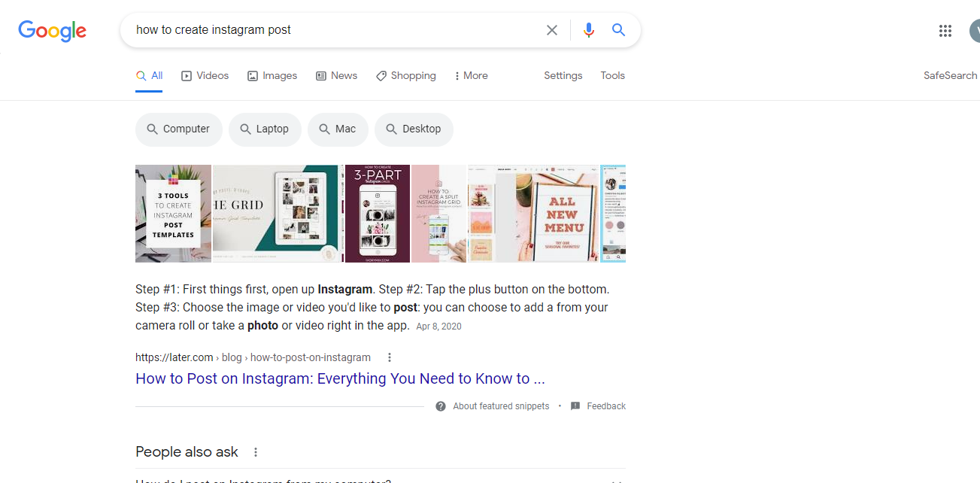Viewport: 980px width, 483px height.
Task: Switch to the Shopping tab
Action: pyautogui.click(x=406, y=76)
